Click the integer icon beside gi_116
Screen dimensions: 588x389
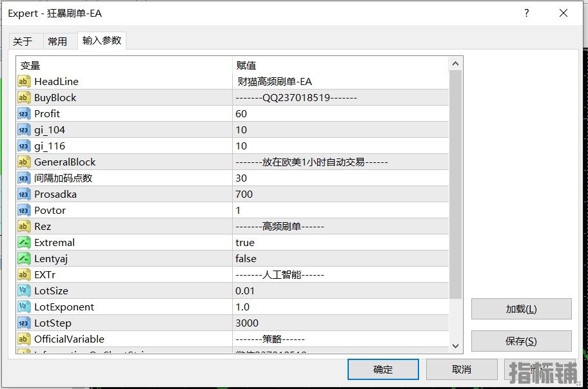pos(24,146)
